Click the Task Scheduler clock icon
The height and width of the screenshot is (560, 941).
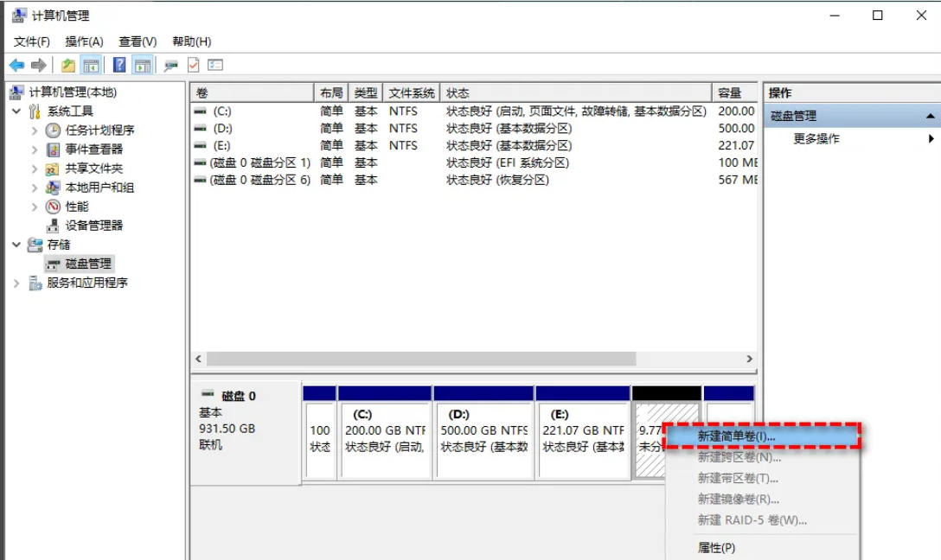coord(54,130)
